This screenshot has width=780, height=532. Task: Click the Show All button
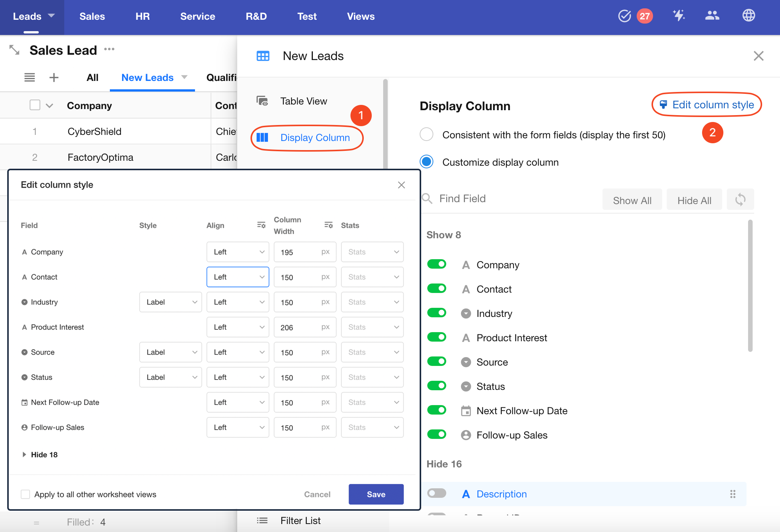632,200
